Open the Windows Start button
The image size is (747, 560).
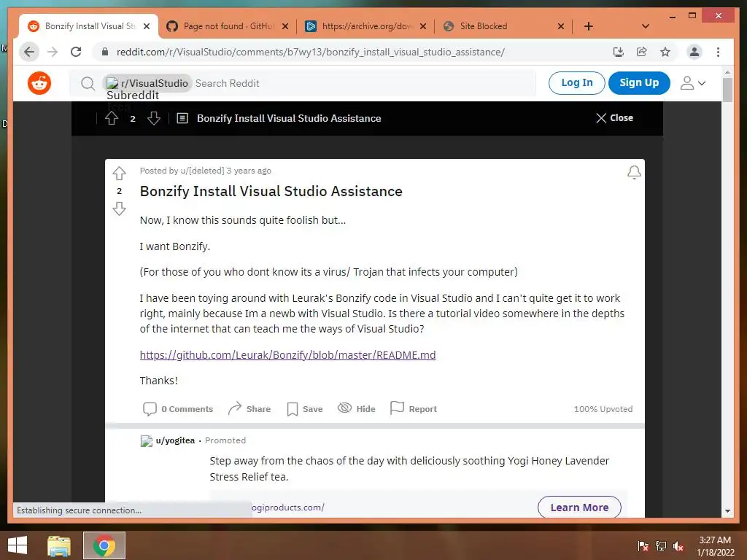18,545
